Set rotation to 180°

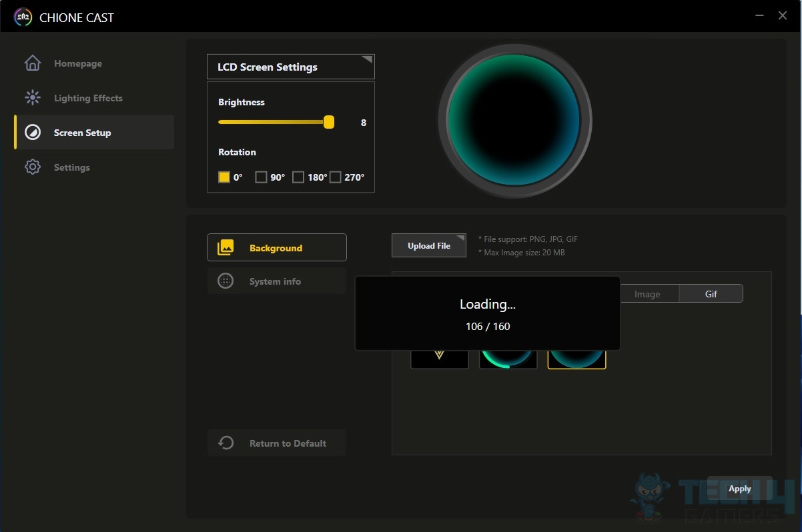[298, 177]
